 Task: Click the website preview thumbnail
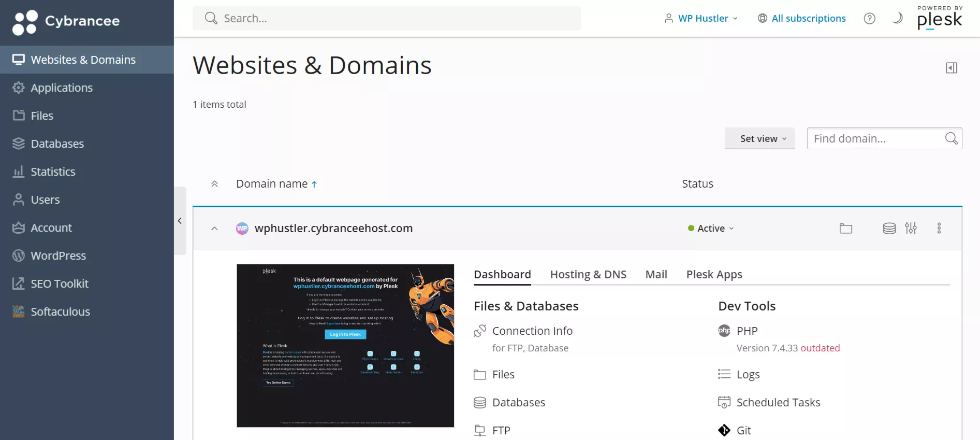click(x=345, y=346)
